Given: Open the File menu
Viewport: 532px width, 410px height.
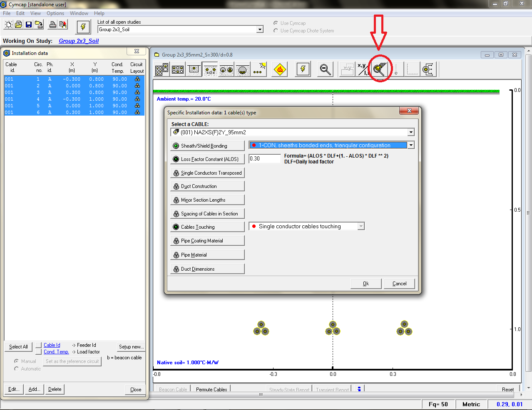Looking at the screenshot, I should point(7,13).
